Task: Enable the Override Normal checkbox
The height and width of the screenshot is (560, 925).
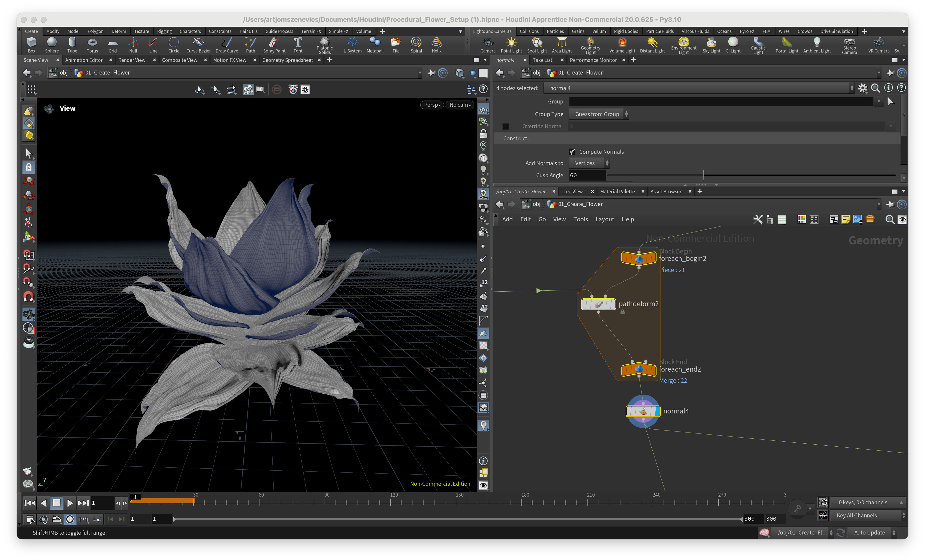Action: 506,127
